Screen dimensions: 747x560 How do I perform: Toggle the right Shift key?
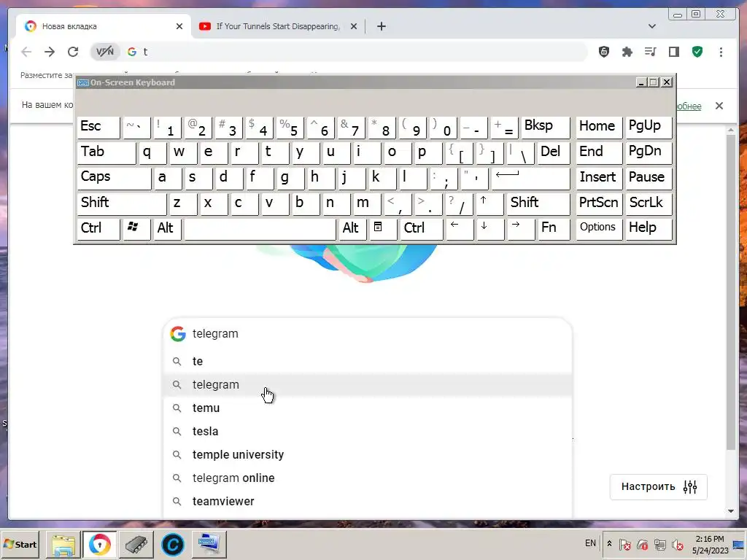(538, 203)
